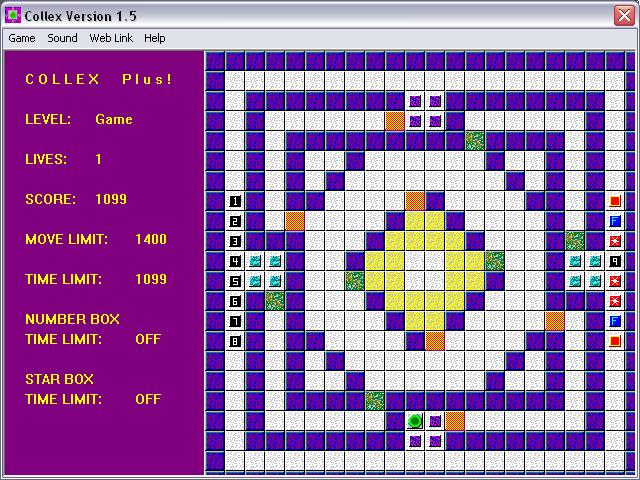Viewport: 640px width, 480px height.
Task: Click the green player ball
Action: [415, 421]
